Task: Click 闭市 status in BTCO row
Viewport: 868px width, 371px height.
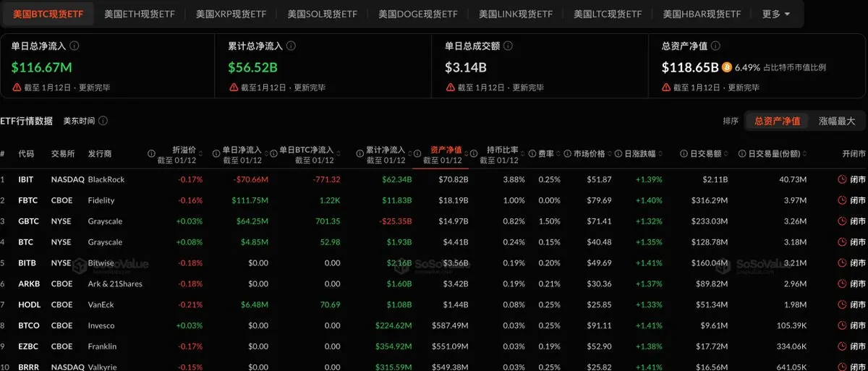Action: pyautogui.click(x=857, y=326)
